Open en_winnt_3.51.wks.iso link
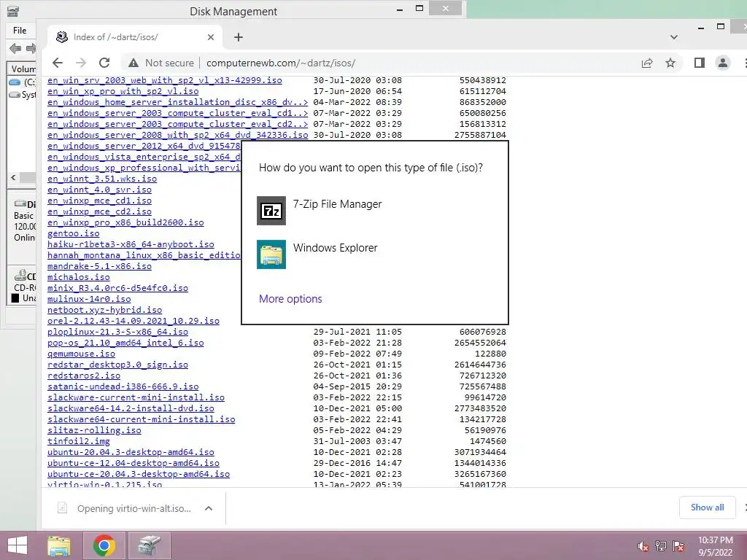 click(102, 179)
